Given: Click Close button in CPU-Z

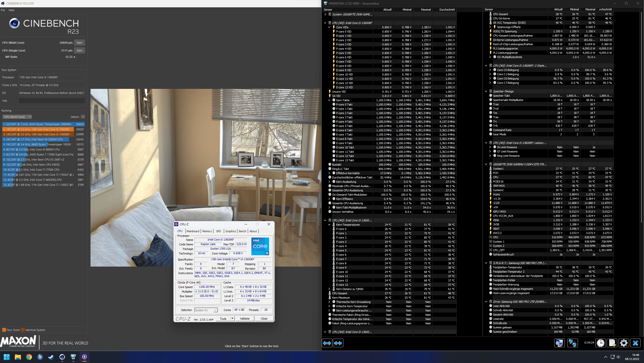Looking at the screenshot, I should [x=264, y=319].
